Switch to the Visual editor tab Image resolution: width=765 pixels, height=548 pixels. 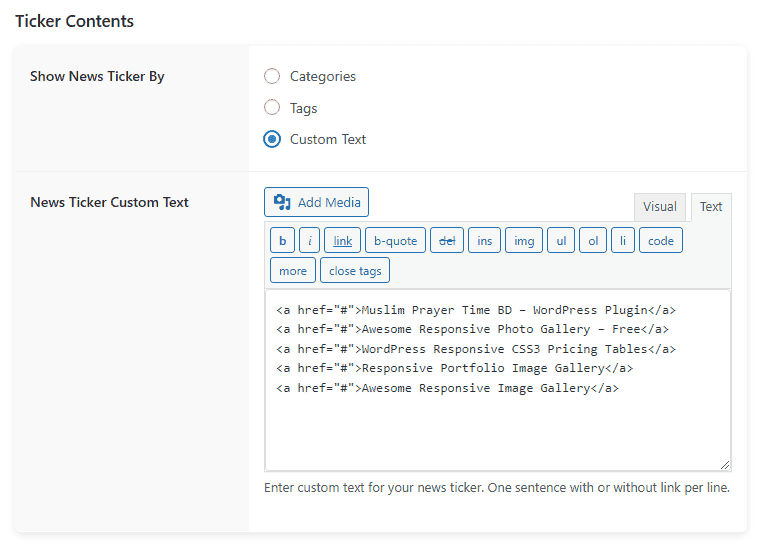click(660, 207)
